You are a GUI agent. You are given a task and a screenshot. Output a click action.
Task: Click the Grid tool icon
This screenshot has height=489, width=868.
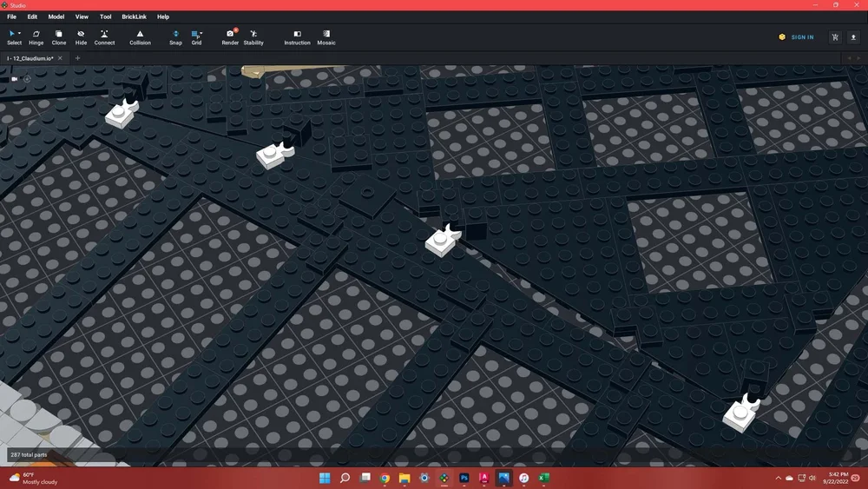pyautogui.click(x=194, y=35)
